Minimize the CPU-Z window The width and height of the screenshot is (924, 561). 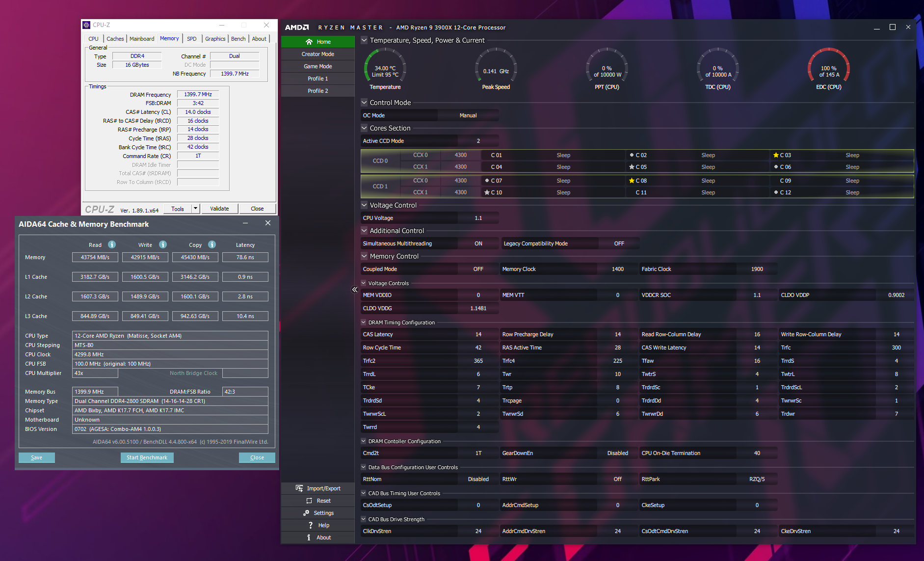pyautogui.click(x=222, y=25)
